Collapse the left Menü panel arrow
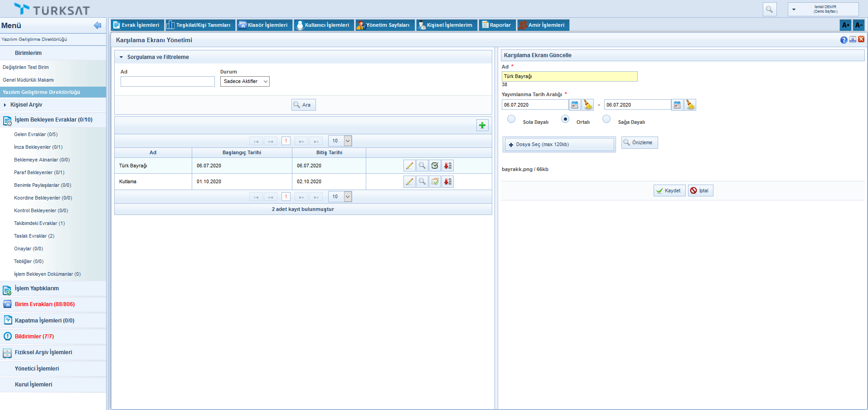Image resolution: width=868 pixels, height=410 pixels. (x=97, y=25)
